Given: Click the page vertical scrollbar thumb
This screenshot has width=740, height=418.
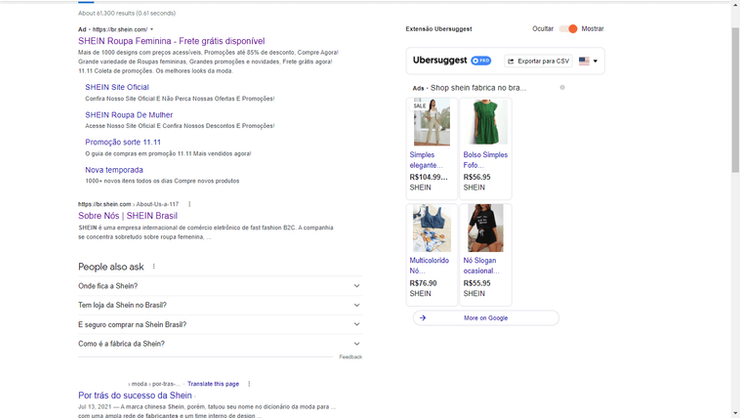Looking at the screenshot, I should (x=735, y=99).
